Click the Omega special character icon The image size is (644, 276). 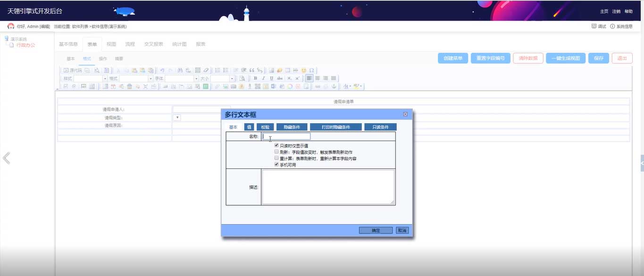tap(311, 70)
